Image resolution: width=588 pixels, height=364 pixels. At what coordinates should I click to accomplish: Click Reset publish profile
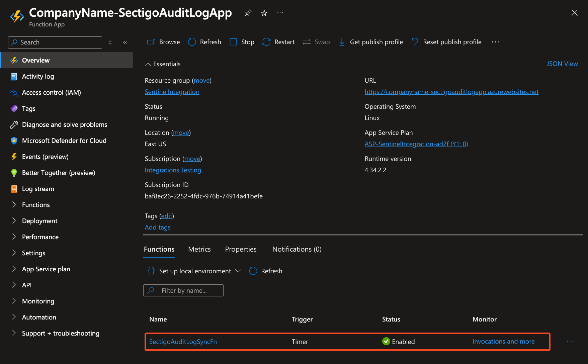click(x=446, y=42)
